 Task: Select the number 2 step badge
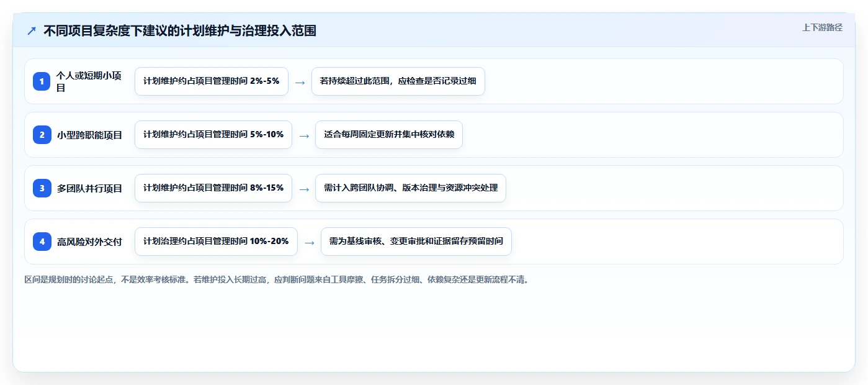[42, 135]
